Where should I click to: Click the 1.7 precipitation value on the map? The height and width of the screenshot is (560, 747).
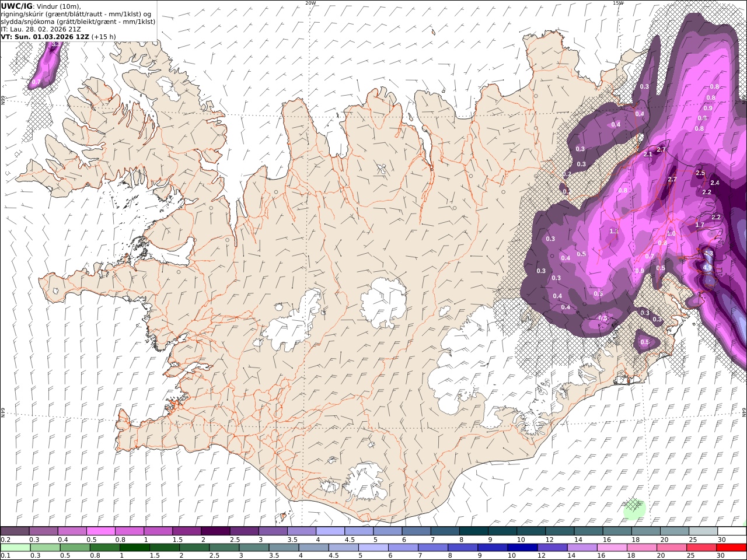click(700, 225)
